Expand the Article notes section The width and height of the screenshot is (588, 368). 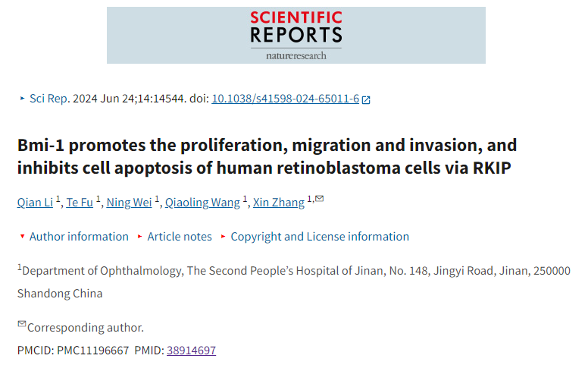pyautogui.click(x=175, y=237)
